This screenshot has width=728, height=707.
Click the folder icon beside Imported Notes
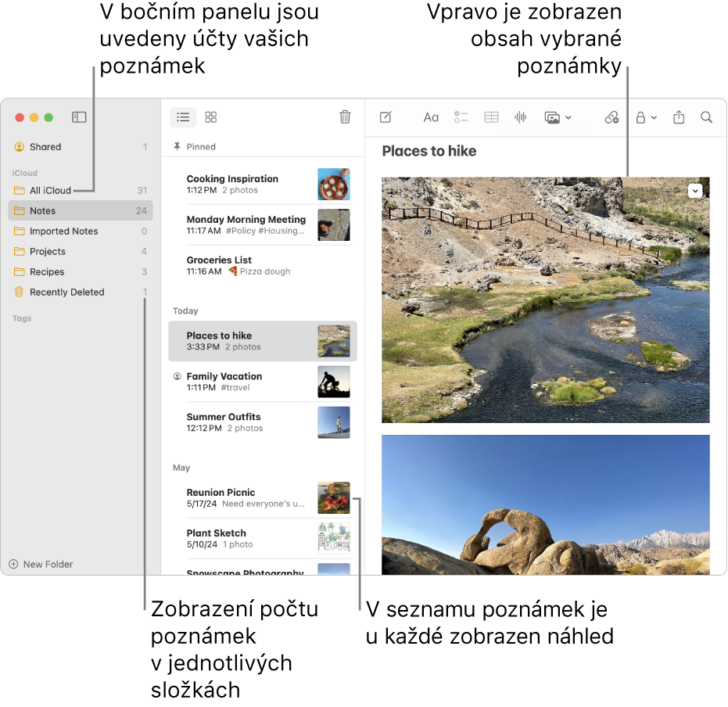[19, 231]
